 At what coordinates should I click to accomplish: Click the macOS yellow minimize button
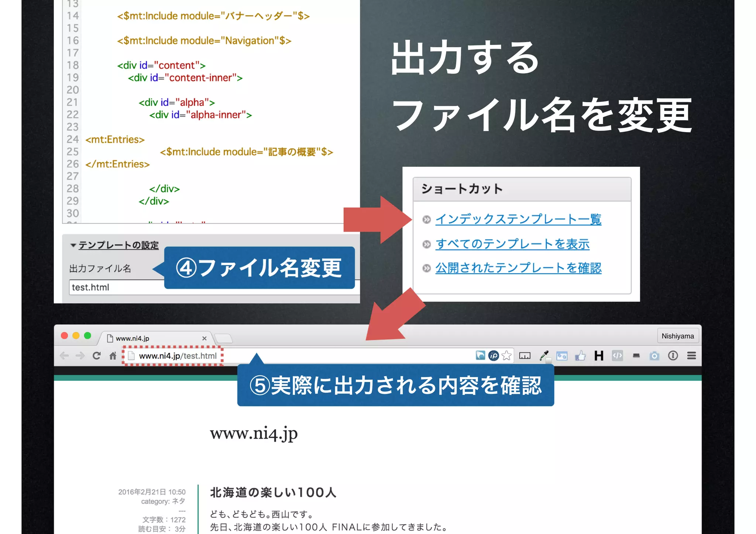coord(76,335)
